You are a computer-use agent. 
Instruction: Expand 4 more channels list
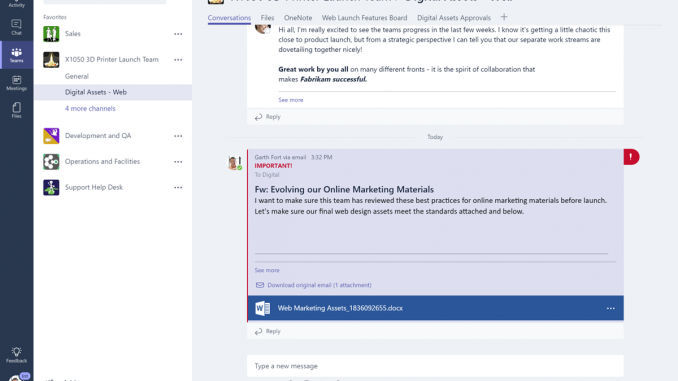pos(90,109)
